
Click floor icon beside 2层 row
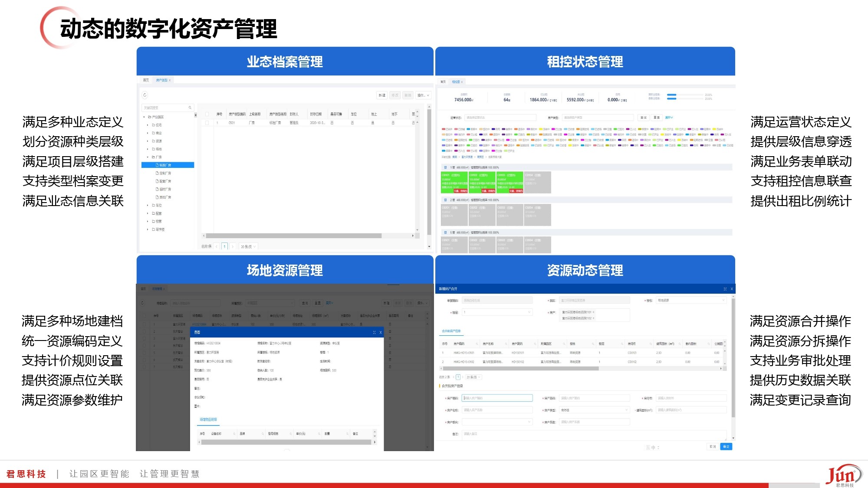pos(445,200)
